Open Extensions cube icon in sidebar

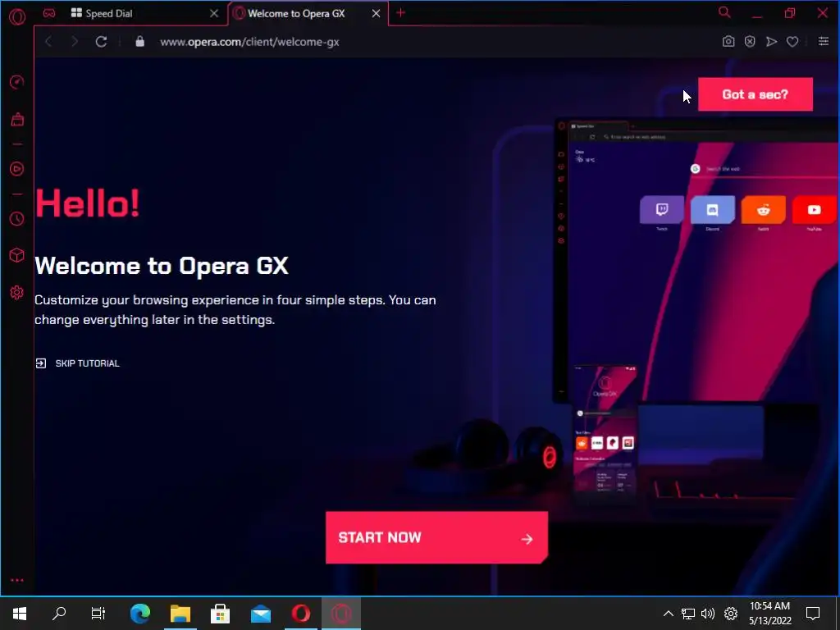pos(17,256)
